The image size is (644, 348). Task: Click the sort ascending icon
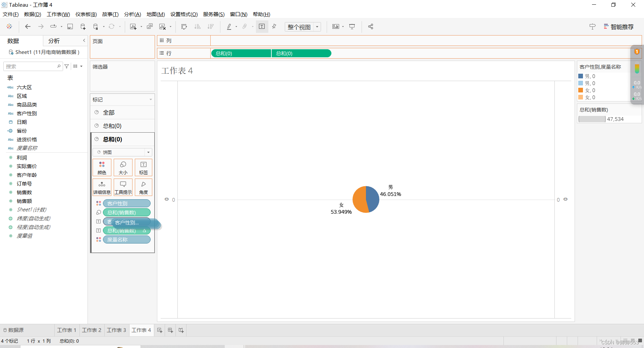click(x=198, y=26)
